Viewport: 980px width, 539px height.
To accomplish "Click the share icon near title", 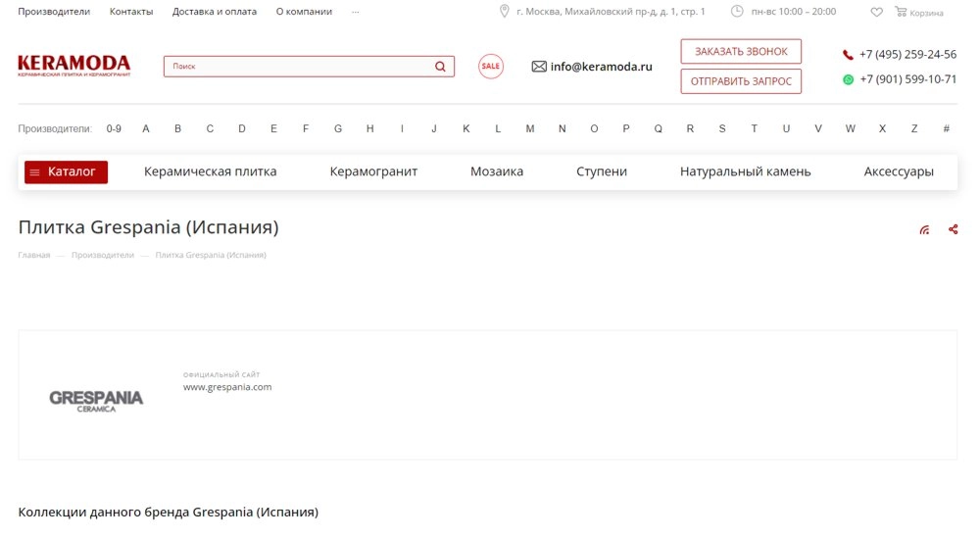I will pos(954,229).
